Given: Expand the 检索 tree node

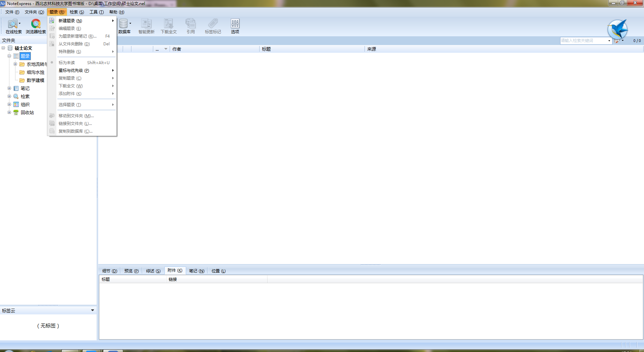Looking at the screenshot, I should point(9,96).
